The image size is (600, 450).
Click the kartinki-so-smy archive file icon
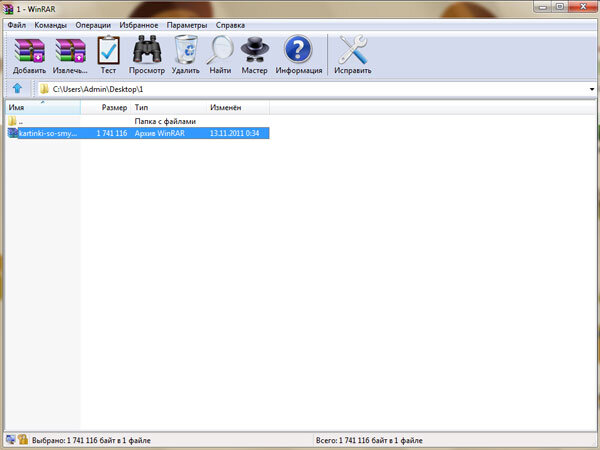click(13, 133)
